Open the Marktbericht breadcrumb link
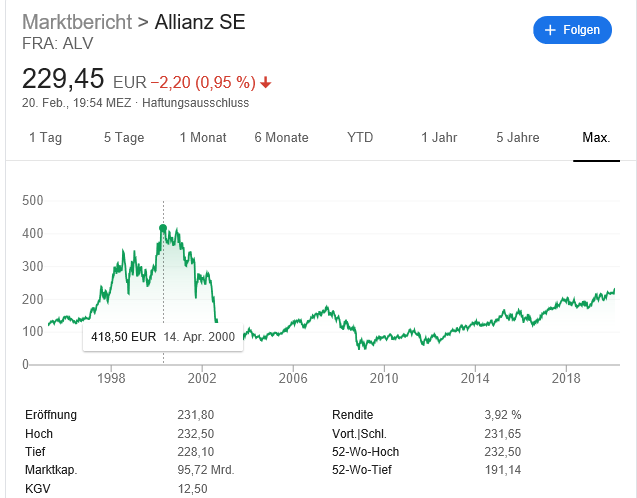 (76, 21)
